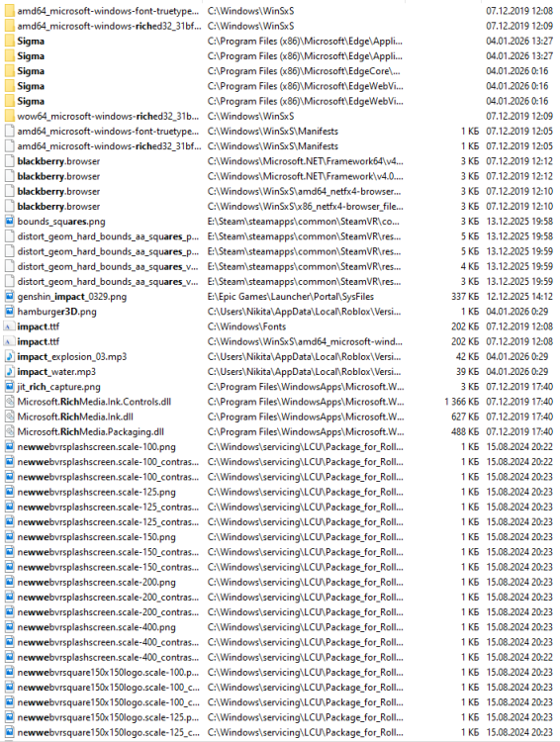
Task: Select distort_geom_hard_bounds row dated 13.12.2025 19:58
Action: pyautogui.click(x=108, y=236)
